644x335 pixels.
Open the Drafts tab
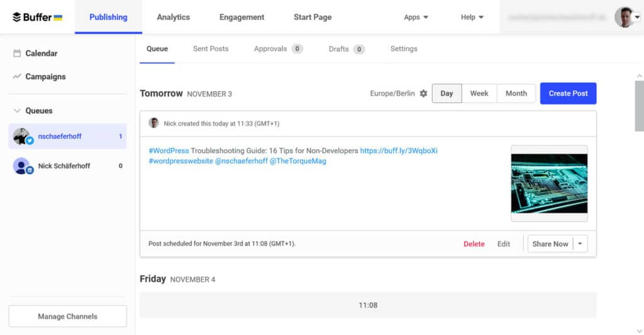point(347,49)
